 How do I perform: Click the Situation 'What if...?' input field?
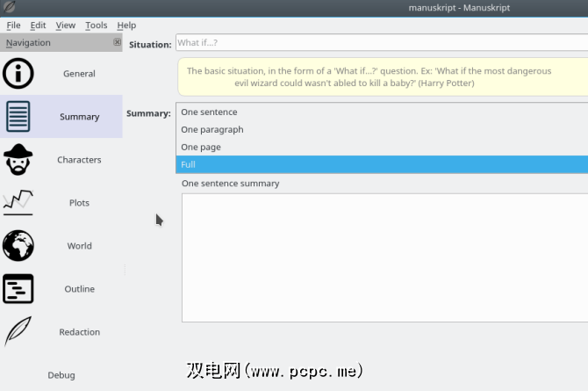click(382, 42)
